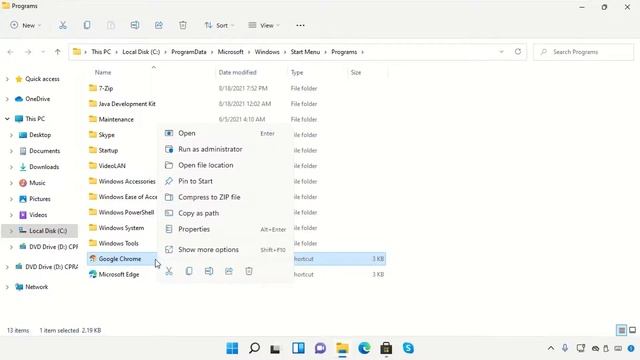Choose Copy as path
This screenshot has height=360, width=640.
click(225, 213)
